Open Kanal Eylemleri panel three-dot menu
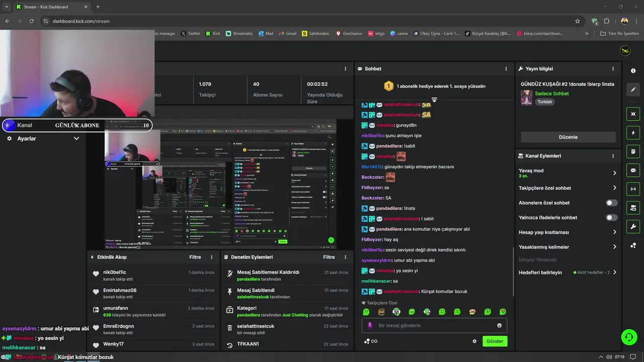This screenshot has width=644, height=362. click(613, 156)
